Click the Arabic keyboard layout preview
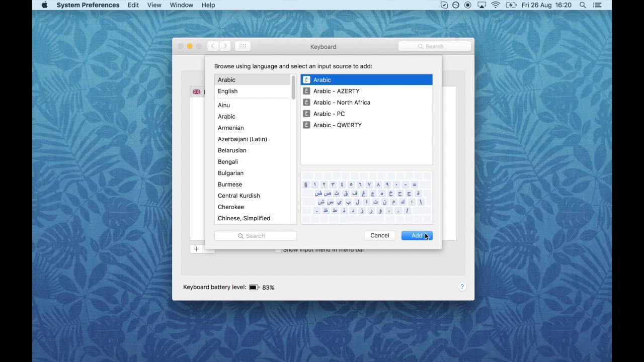This screenshot has width=644, height=362. coord(366,198)
